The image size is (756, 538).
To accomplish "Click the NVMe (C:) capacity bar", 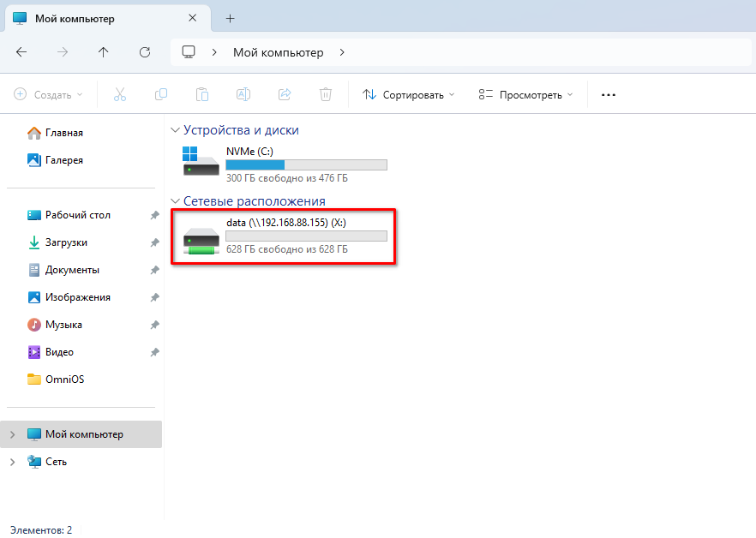I will click(x=306, y=164).
